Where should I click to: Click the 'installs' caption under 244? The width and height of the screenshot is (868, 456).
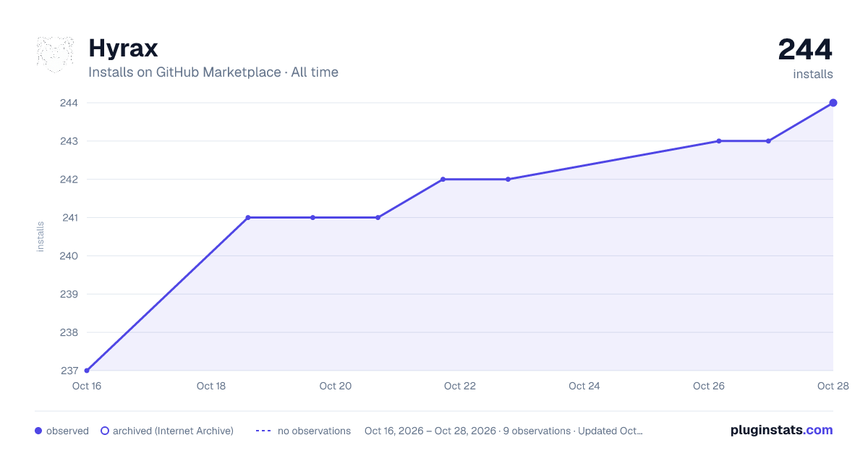pyautogui.click(x=813, y=74)
